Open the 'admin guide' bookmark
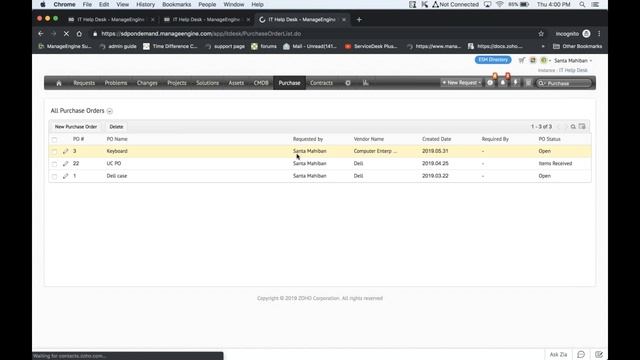The height and width of the screenshot is (360, 640). pos(118,47)
